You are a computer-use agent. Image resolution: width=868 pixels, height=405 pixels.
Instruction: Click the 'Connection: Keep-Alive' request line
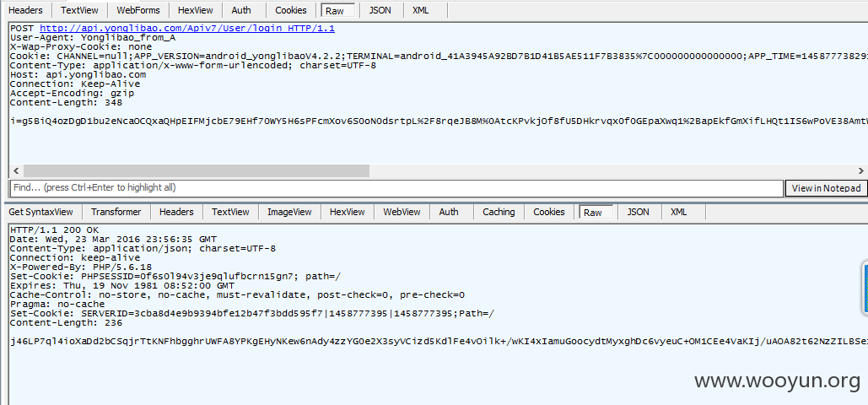coord(75,84)
